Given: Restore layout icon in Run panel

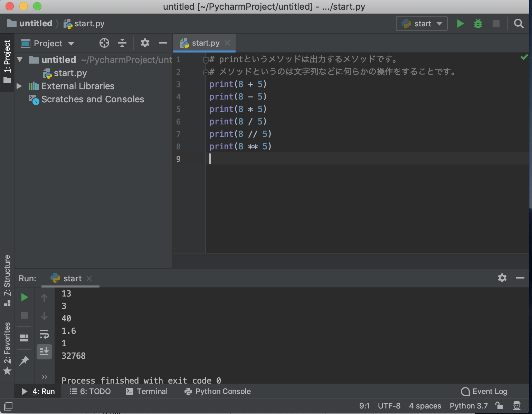Looking at the screenshot, I should (24, 338).
